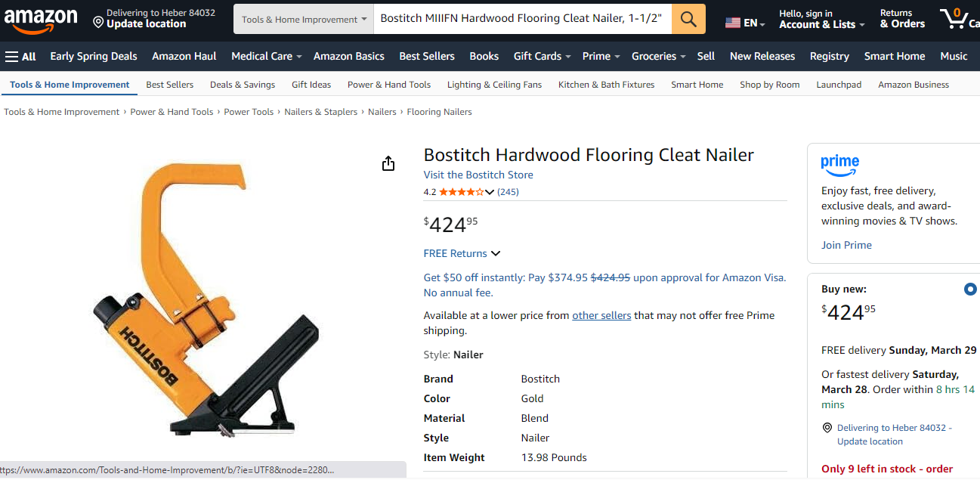
Task: Switch to the Deals & Savings tab
Action: 243,85
